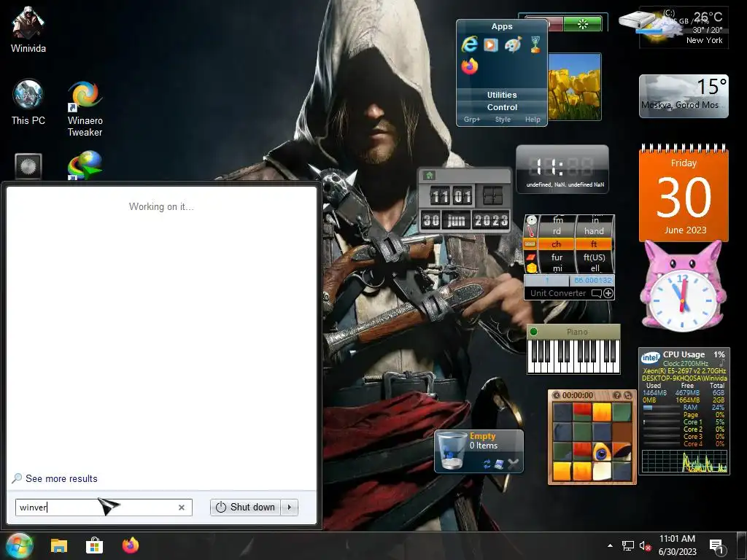Click the pink cat analog clock gadget
The image size is (747, 560).
(682, 287)
